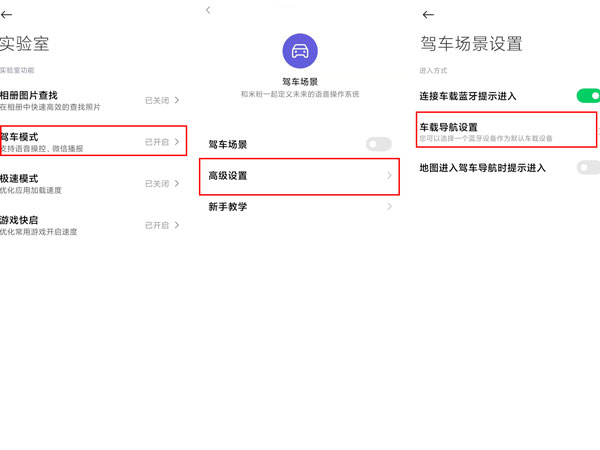Enable 地图进入驾车导航时提示进入 toggle
The height and width of the screenshot is (450, 600).
click(587, 168)
